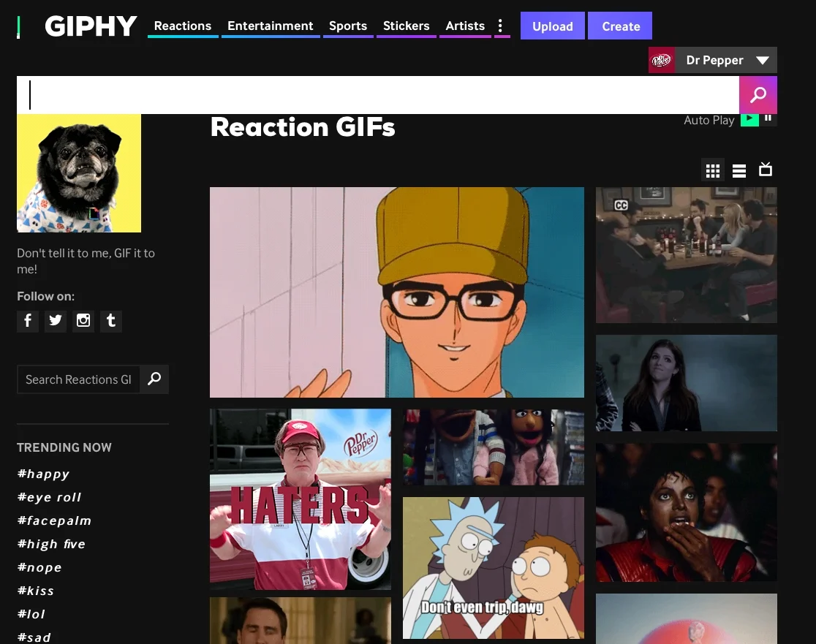Screen dimensions: 816x644
Task: Click the Dr Pepper username label
Action: [x=714, y=61]
